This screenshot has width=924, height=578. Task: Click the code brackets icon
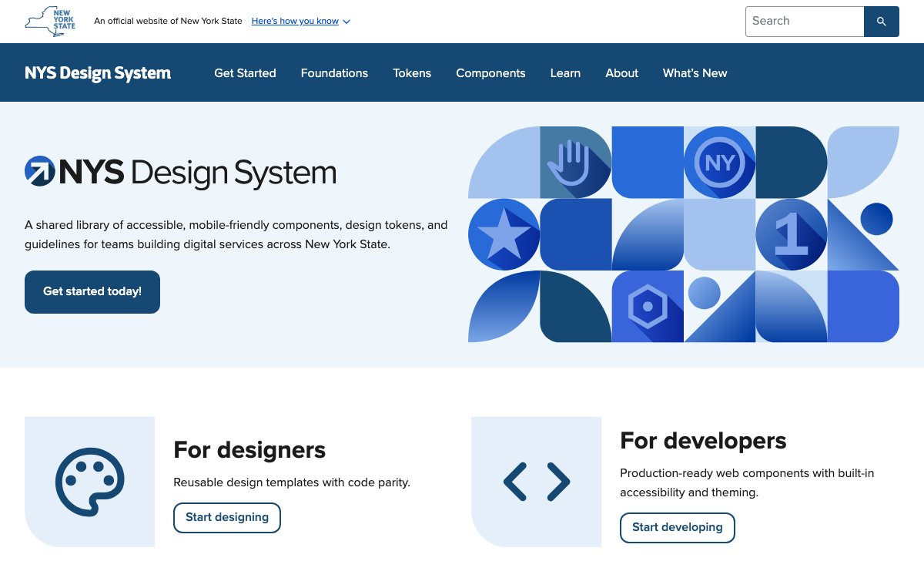point(537,482)
